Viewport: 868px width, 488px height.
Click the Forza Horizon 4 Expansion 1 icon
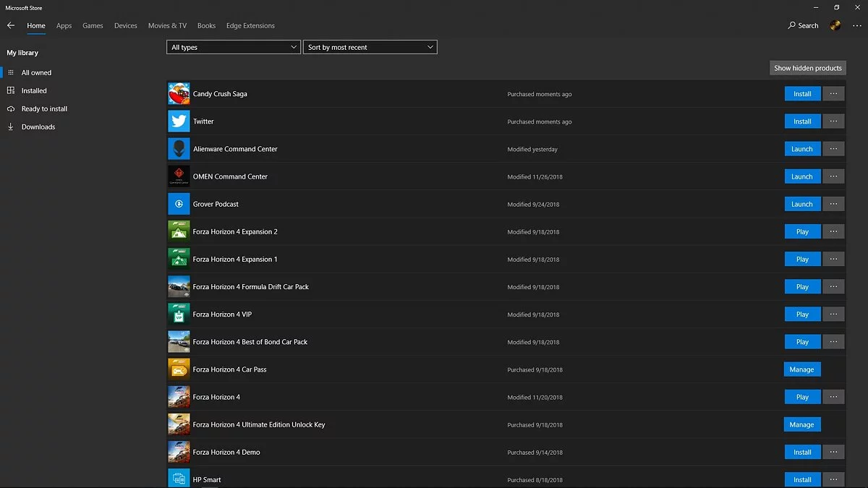click(179, 259)
